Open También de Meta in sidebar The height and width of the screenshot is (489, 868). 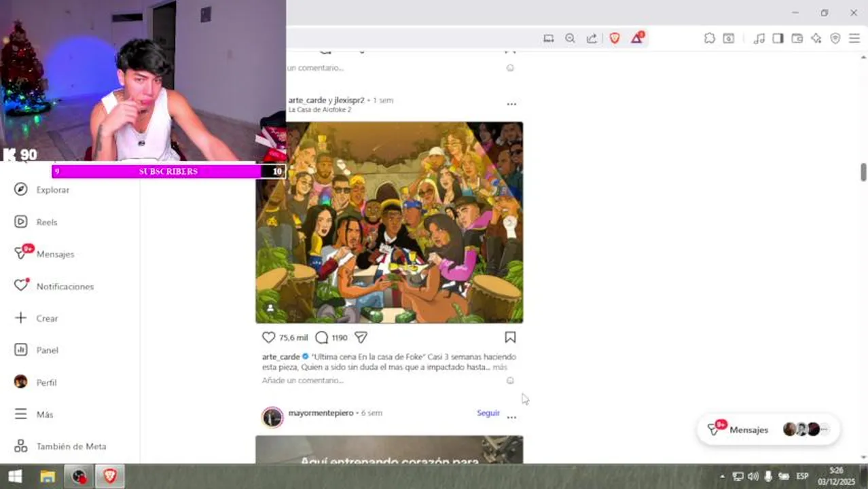[x=60, y=446]
